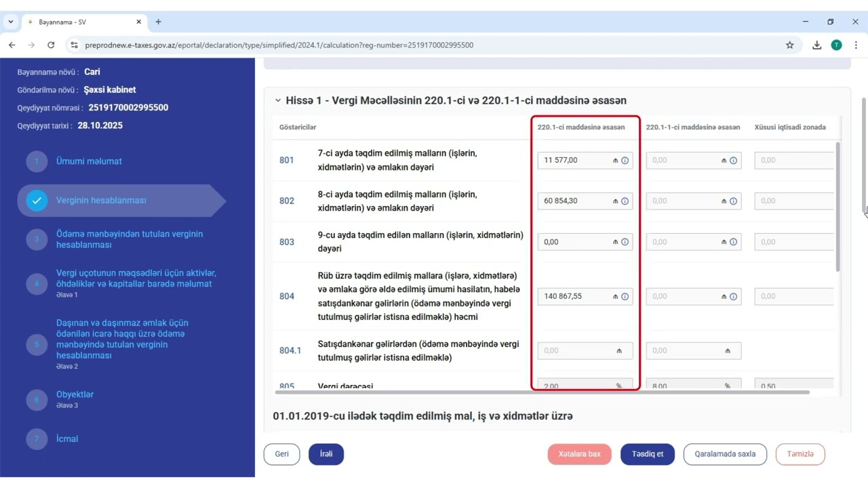868x488 pixels.
Task: Open Daşınan və daşınmaz əmlak icarə step
Action: [123, 344]
